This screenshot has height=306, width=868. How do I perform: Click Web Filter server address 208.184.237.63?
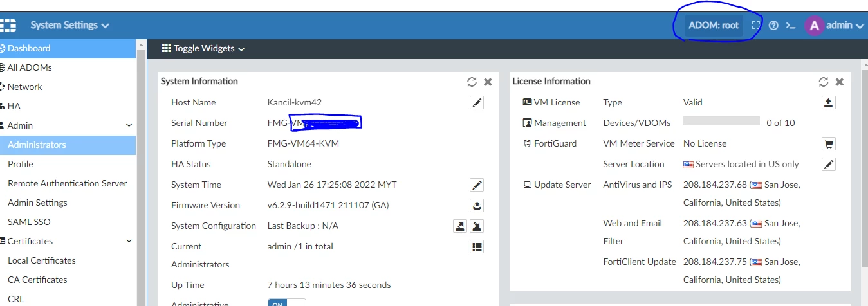click(x=715, y=223)
